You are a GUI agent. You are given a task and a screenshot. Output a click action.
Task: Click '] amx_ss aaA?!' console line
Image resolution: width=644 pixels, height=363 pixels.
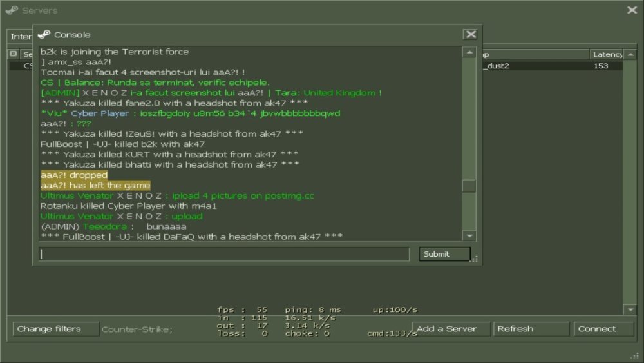pos(76,62)
